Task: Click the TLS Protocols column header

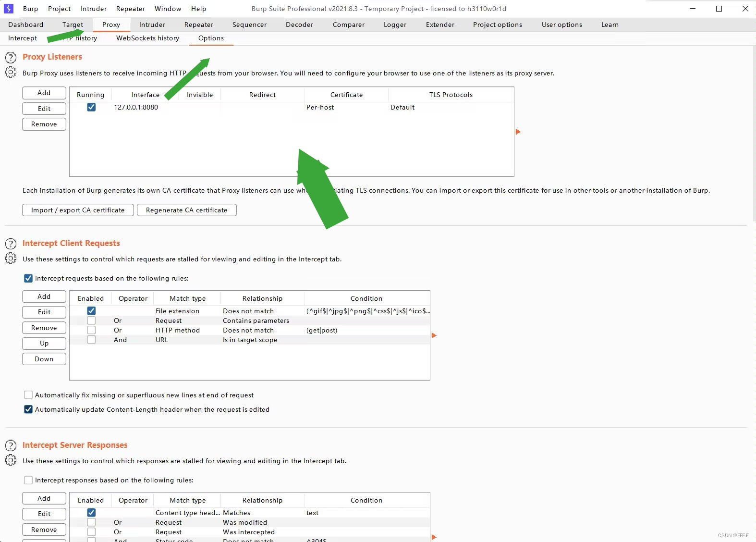Action: click(x=451, y=95)
